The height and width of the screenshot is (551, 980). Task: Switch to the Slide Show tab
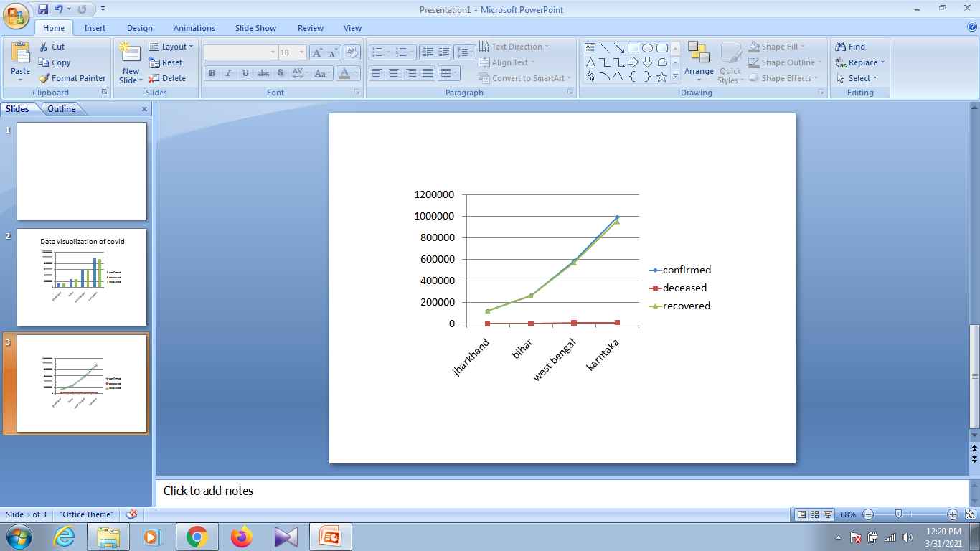pyautogui.click(x=255, y=28)
